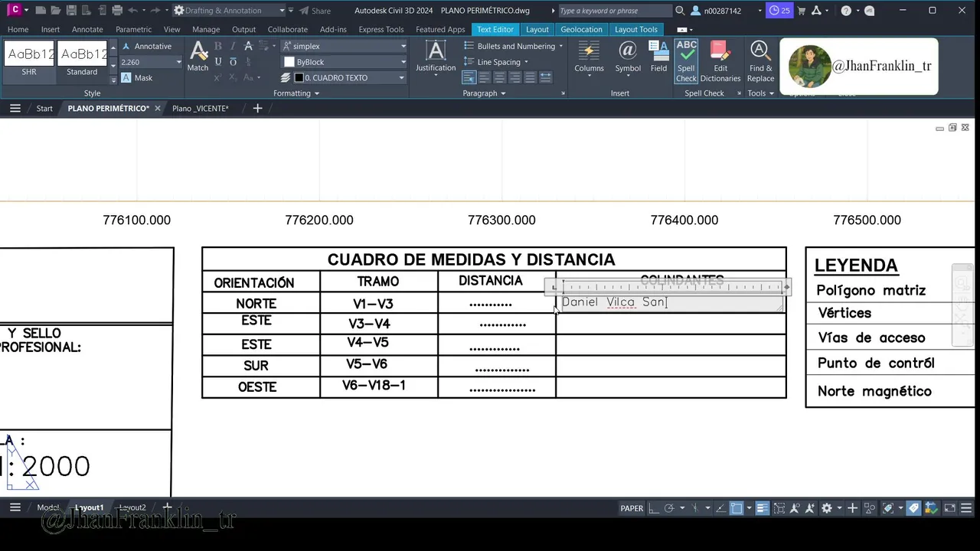Switch to the Manage ribbon tab
Viewport: 980px width, 551px height.
[206, 29]
